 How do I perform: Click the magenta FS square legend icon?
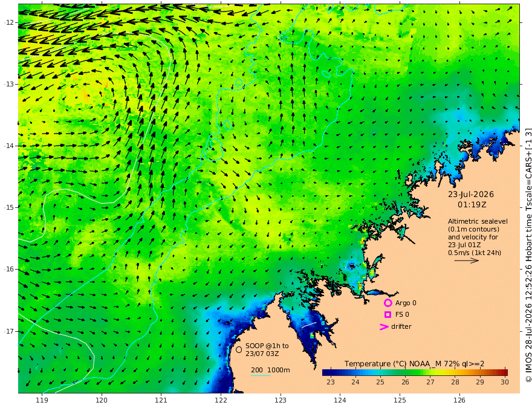pyautogui.click(x=388, y=315)
